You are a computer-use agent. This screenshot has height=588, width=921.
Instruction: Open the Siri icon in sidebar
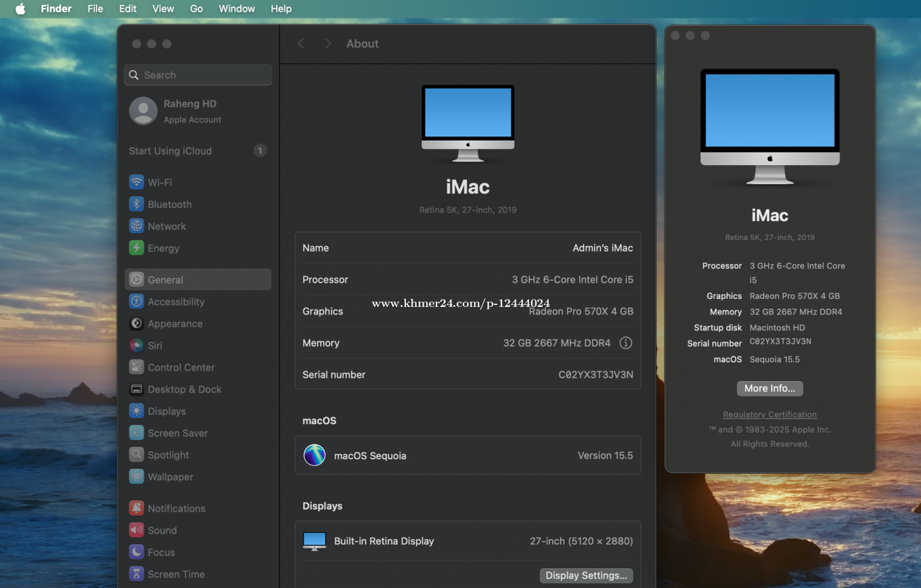(136, 346)
